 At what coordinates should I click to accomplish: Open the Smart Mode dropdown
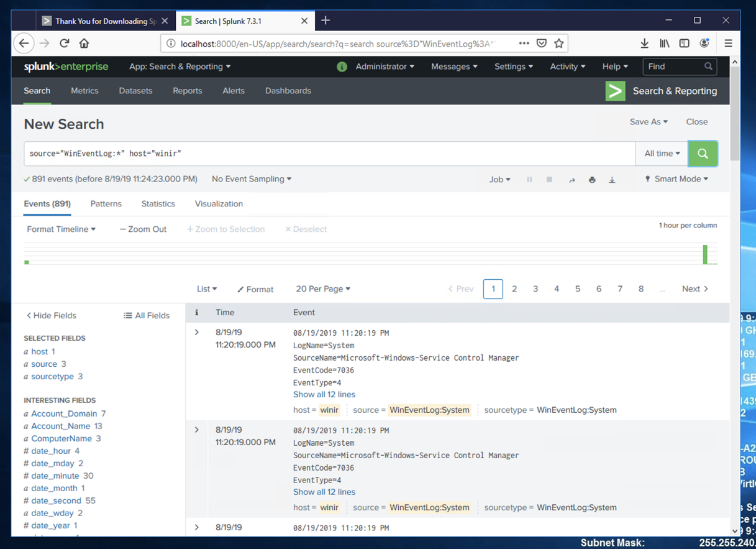[x=676, y=179]
